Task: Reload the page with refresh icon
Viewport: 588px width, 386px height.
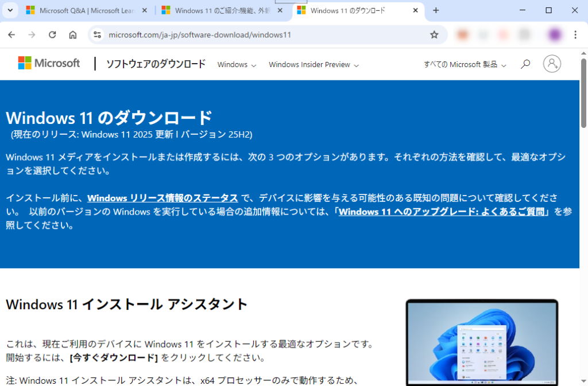Action: [52, 34]
